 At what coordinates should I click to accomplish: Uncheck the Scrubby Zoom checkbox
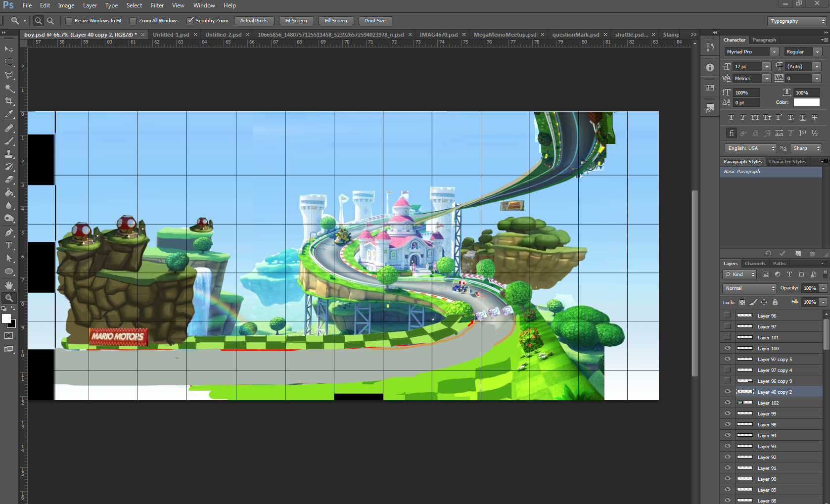(190, 21)
